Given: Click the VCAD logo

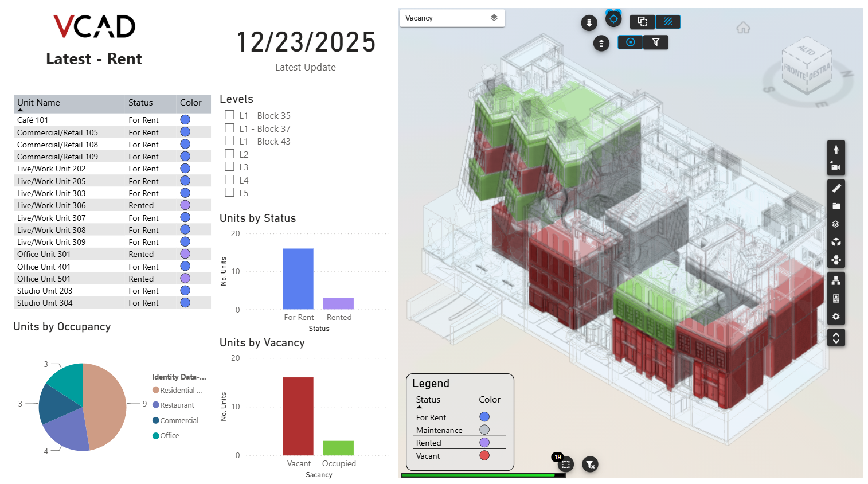Looking at the screenshot, I should click(94, 26).
